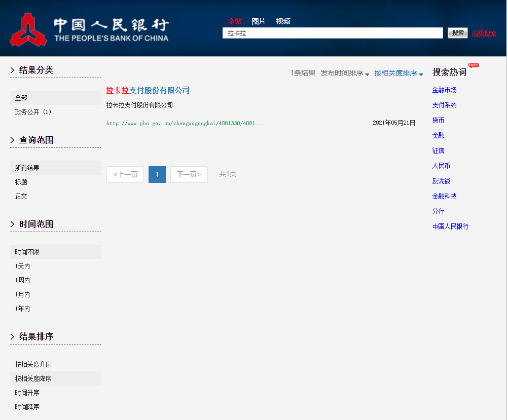The width and height of the screenshot is (508, 420).
Task: Search the hot term 反洗钱
Action: [441, 181]
